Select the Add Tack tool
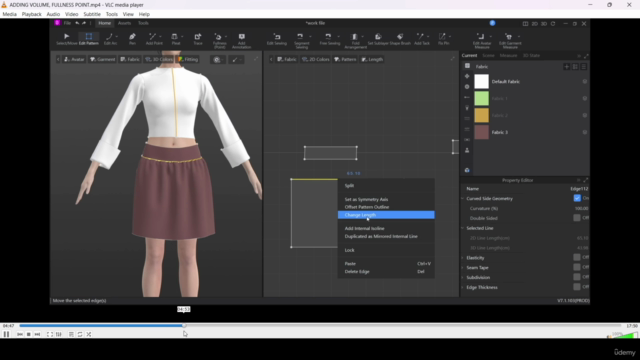The width and height of the screenshot is (640, 360). coord(421,39)
